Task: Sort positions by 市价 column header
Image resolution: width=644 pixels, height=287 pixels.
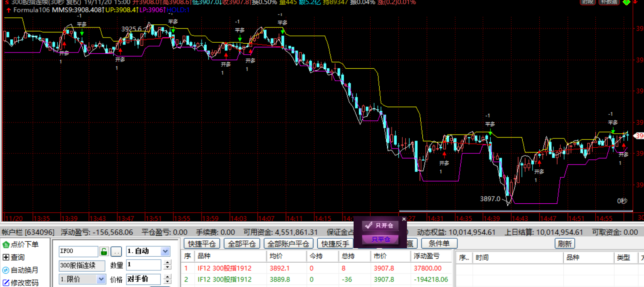Action: 390,256
